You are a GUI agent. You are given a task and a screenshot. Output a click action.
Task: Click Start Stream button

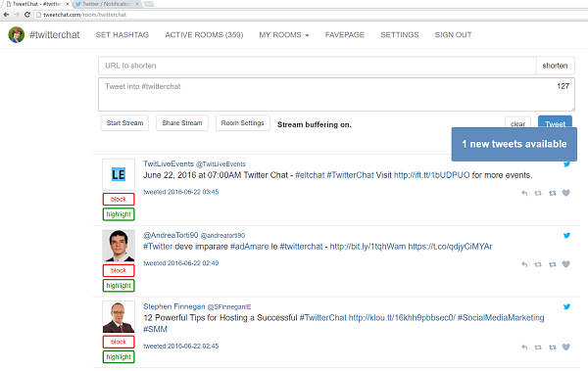(x=124, y=123)
